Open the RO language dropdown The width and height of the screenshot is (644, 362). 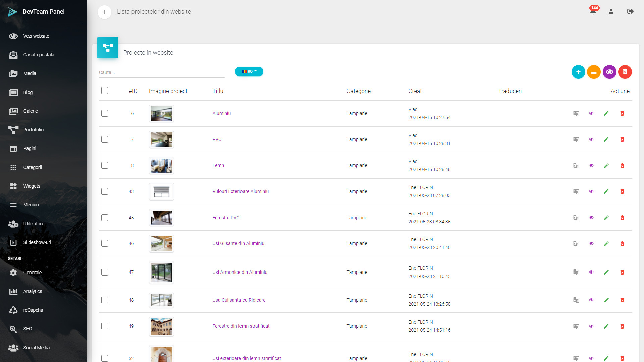tap(249, 71)
